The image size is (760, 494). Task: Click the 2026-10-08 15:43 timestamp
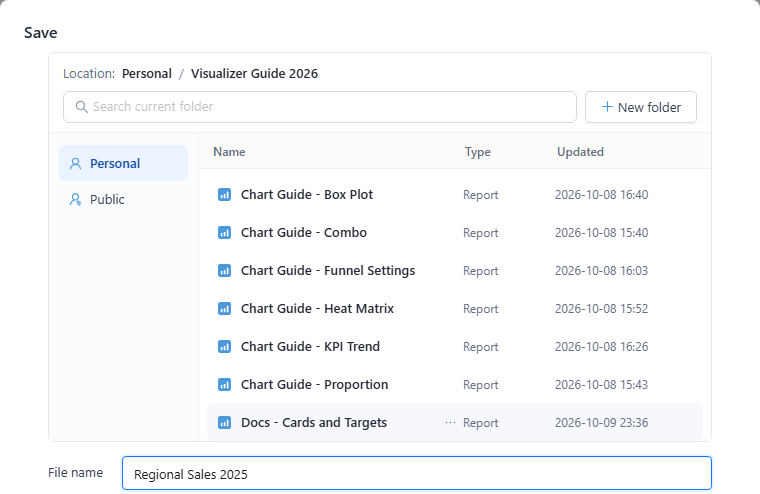coord(602,384)
